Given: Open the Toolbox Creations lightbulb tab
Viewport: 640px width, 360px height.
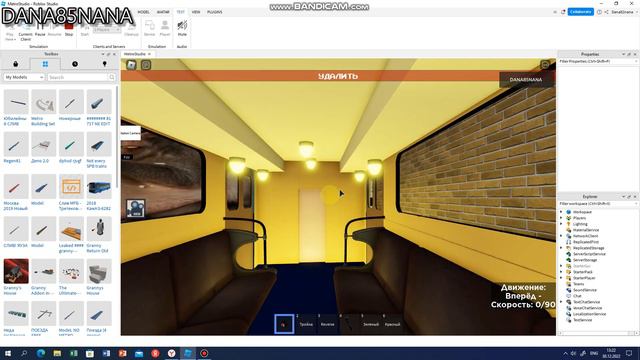Looking at the screenshot, I should pos(104,64).
